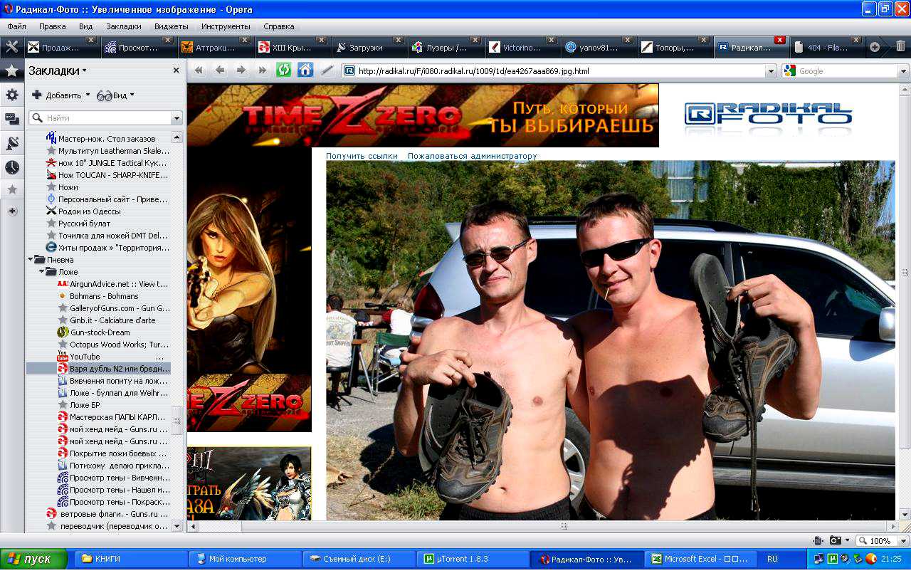Go to the Home page icon
911x588 pixels.
[305, 70]
